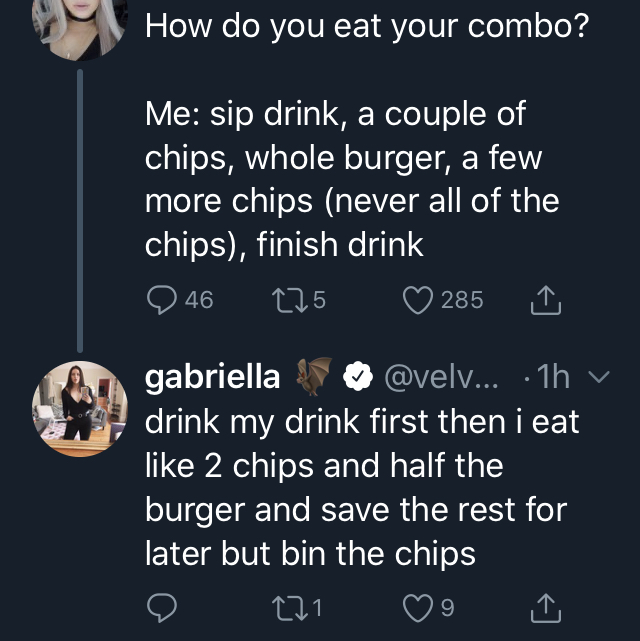Open gabriella's profile picture
The width and height of the screenshot is (640, 641).
[x=80, y=408]
